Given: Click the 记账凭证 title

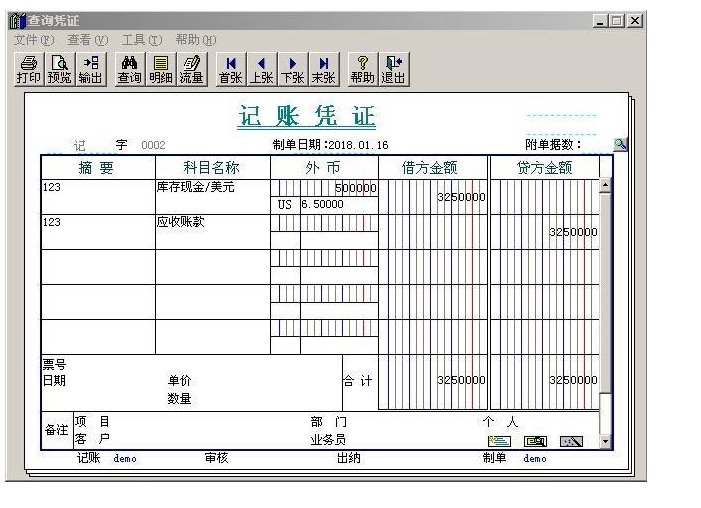Looking at the screenshot, I should pos(307,116).
